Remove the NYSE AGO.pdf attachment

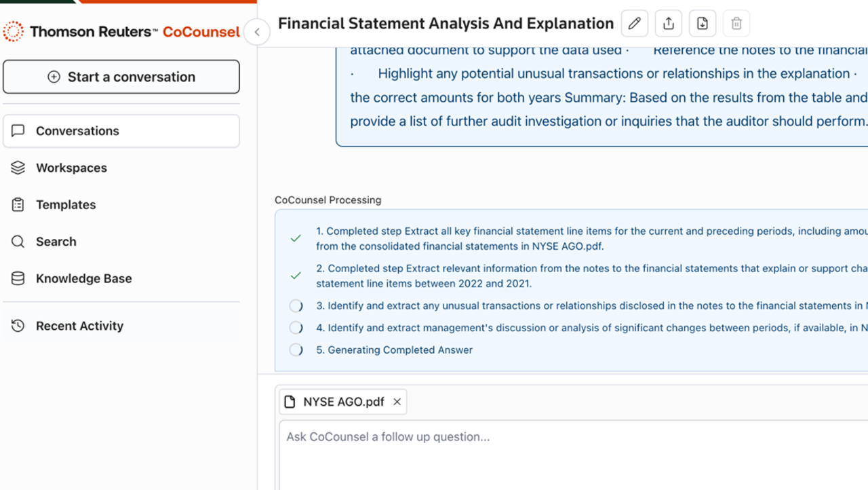[x=397, y=402]
